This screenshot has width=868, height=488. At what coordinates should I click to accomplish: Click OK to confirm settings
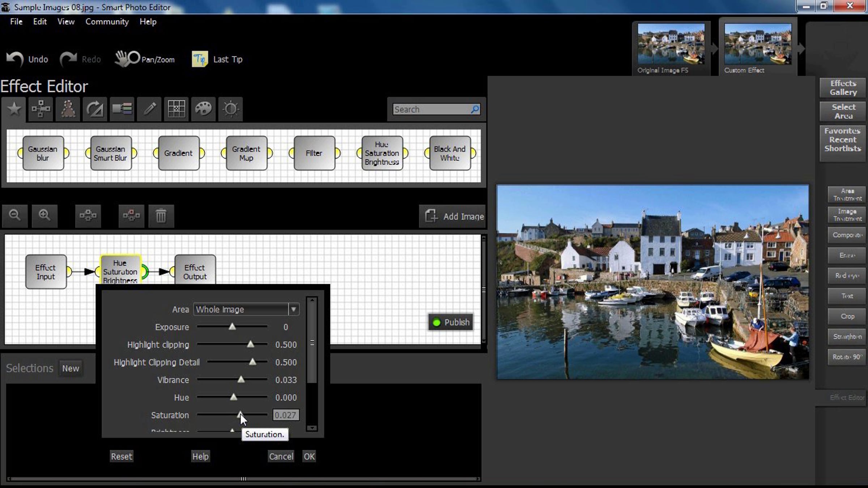(x=309, y=457)
